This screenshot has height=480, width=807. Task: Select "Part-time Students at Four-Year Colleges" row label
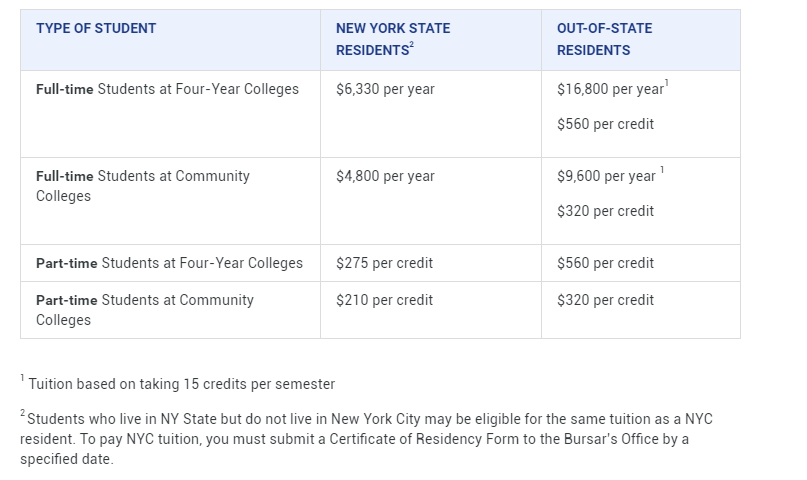(169, 263)
